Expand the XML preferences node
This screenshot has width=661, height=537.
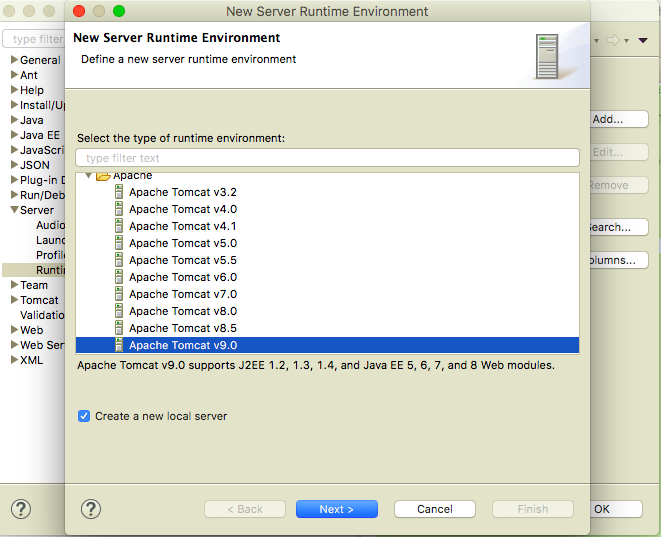coord(14,360)
